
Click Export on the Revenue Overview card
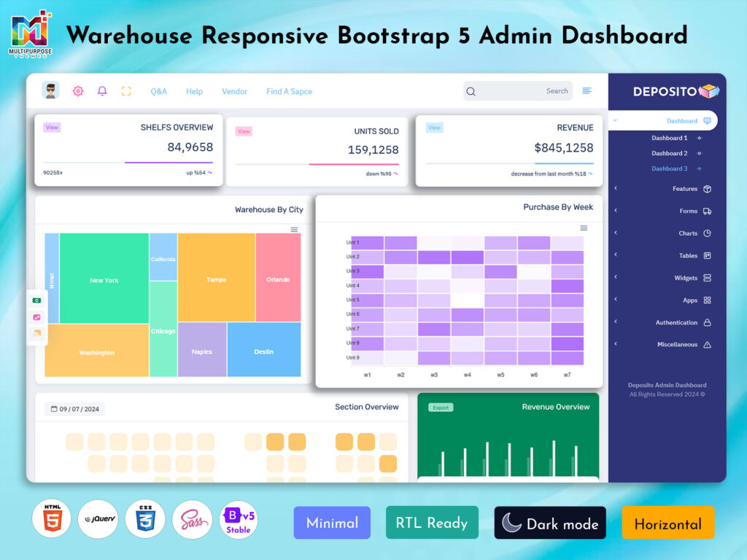click(441, 408)
